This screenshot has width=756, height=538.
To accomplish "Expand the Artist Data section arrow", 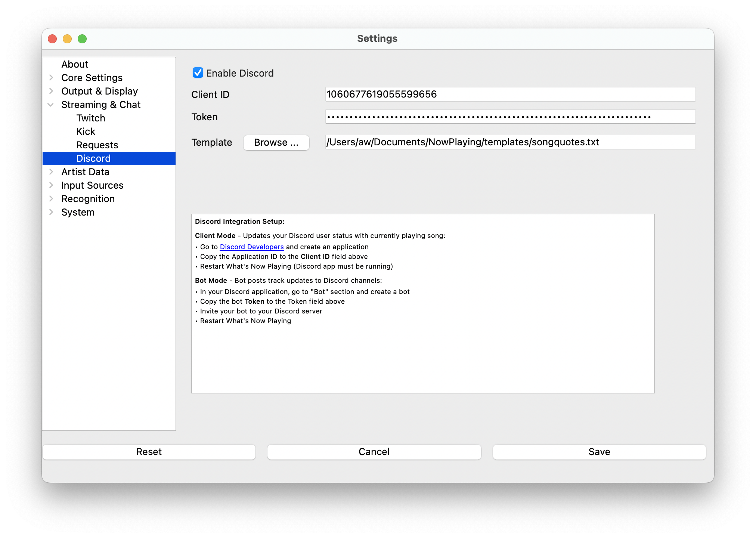I will point(51,172).
